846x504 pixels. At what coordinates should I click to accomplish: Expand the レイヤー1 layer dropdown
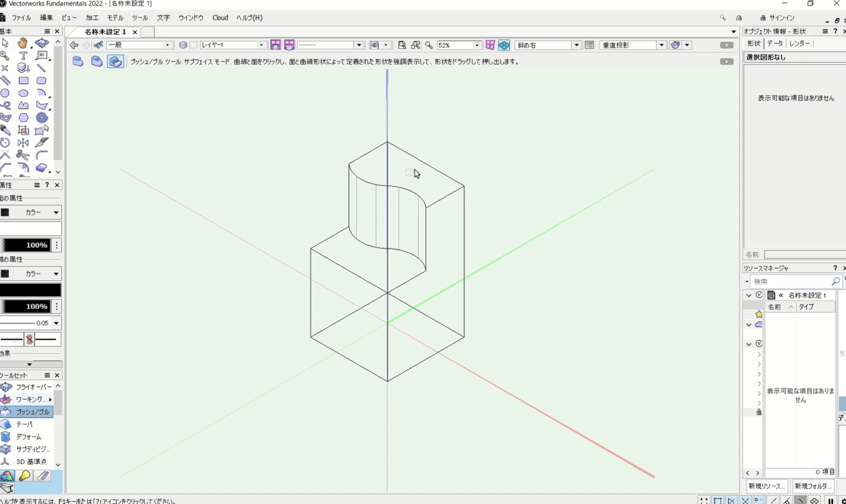[261, 45]
